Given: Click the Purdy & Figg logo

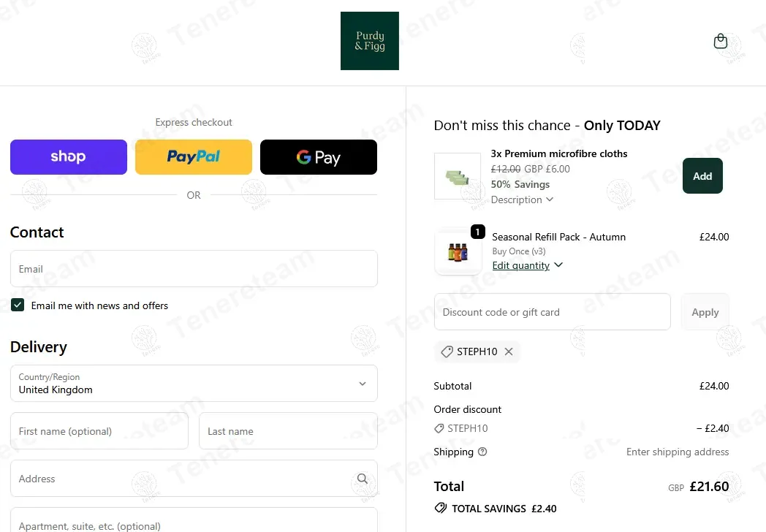Looking at the screenshot, I should tap(369, 41).
